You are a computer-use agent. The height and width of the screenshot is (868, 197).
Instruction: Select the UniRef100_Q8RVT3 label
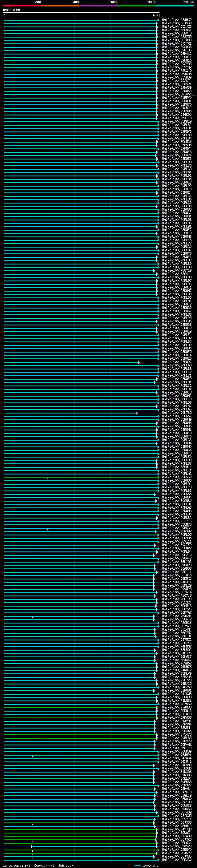point(177,33)
